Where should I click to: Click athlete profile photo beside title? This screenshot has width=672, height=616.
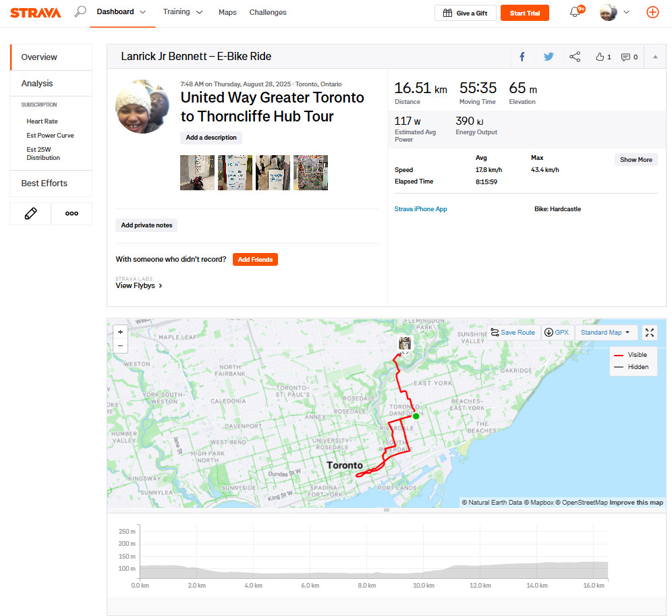(143, 107)
